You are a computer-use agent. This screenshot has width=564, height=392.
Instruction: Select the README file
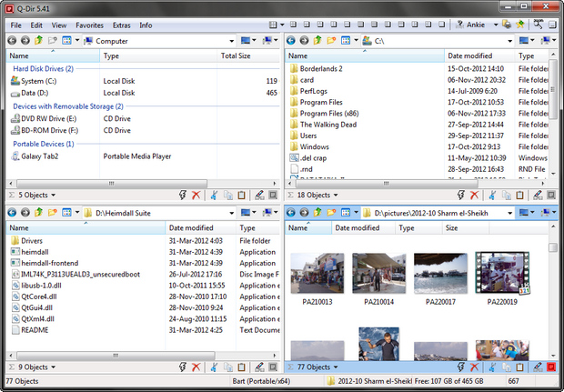pos(30,330)
